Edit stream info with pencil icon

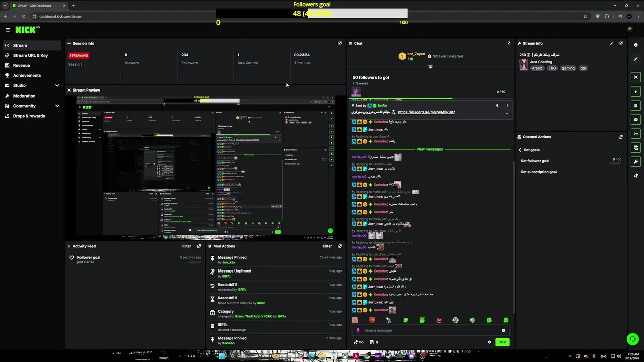[612, 43]
